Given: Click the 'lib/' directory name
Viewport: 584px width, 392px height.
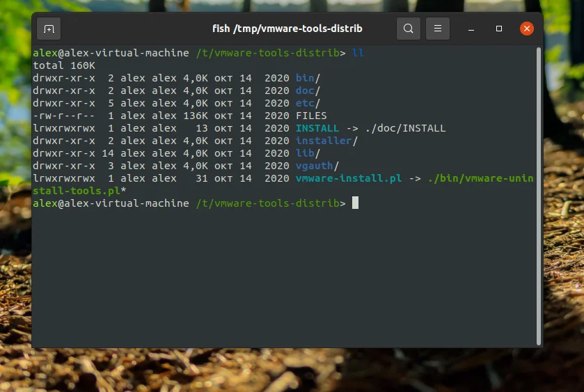Looking at the screenshot, I should (x=308, y=153).
